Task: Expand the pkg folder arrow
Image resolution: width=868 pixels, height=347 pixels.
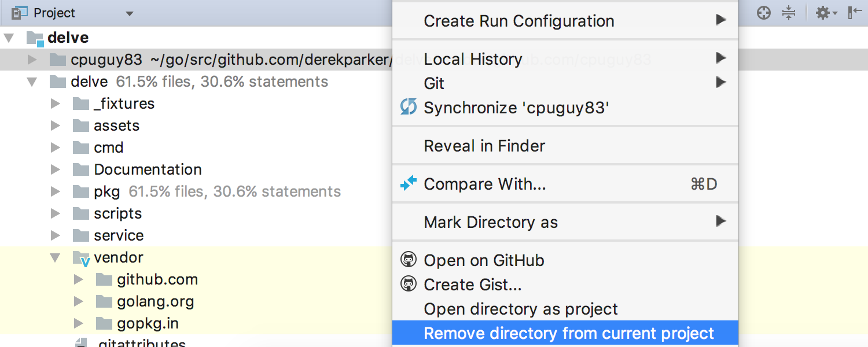Action: (56, 192)
